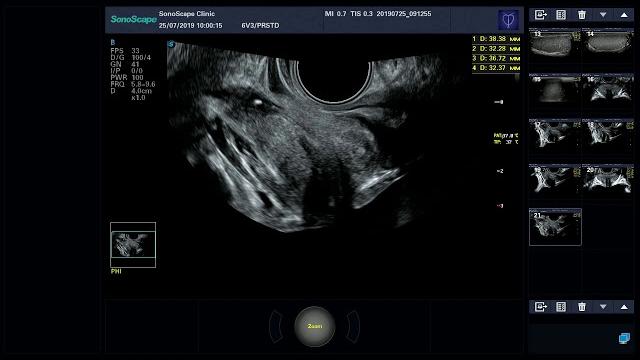Click the trash icon in bottom clipboard bar

582,307
